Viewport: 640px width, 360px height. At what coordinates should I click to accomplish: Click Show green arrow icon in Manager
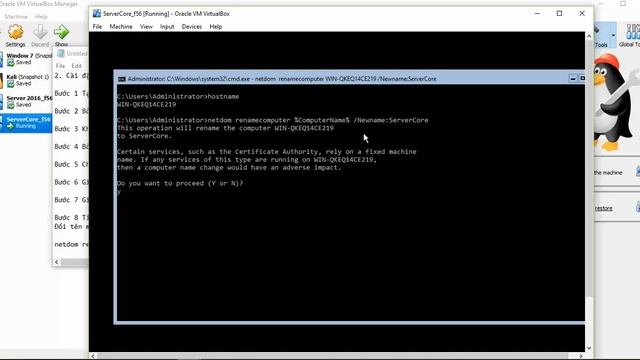[61, 32]
